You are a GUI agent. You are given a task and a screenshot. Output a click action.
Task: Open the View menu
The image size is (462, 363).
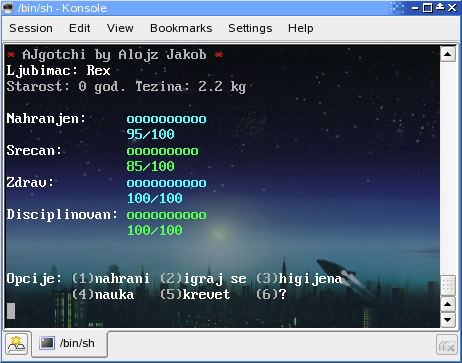tap(120, 28)
